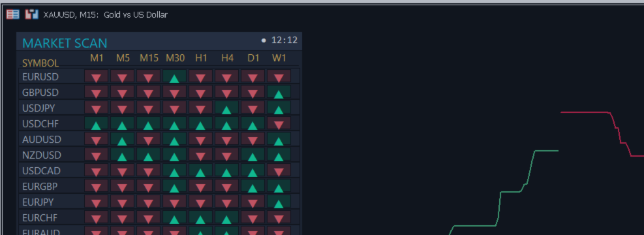This screenshot has width=644, height=235.
Task: Select the W1 timeframe column header
Action: pyautogui.click(x=279, y=58)
